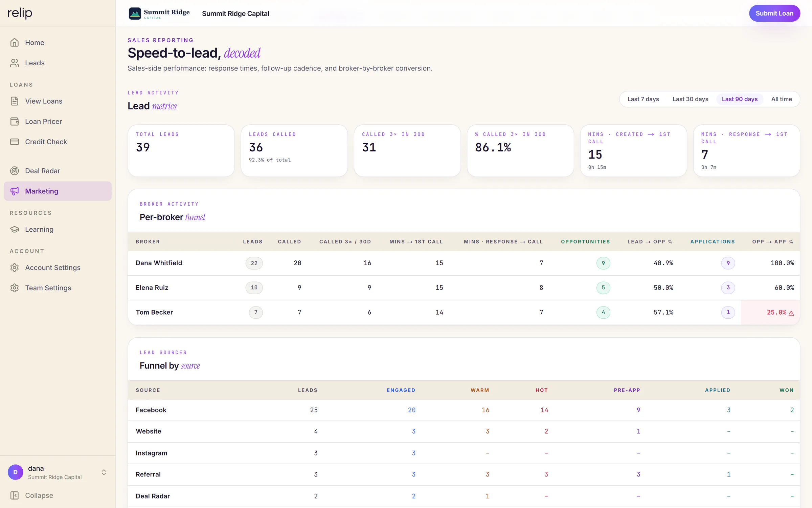Click the Tom Becker broker name
The image size is (812, 508).
click(154, 312)
